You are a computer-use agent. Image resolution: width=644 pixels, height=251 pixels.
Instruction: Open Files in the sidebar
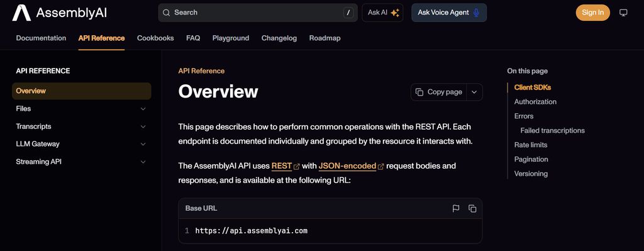coord(82,109)
